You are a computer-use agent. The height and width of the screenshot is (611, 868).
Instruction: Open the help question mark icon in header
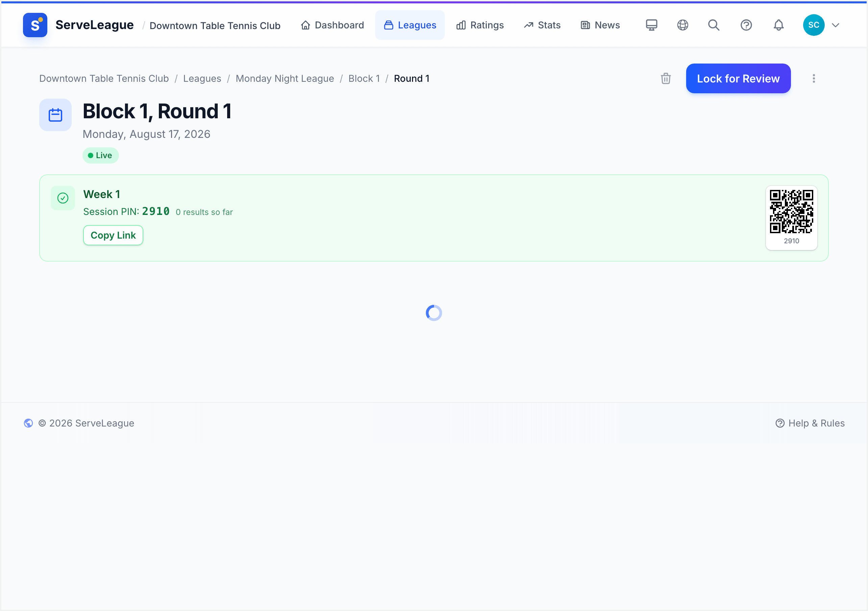coord(746,25)
